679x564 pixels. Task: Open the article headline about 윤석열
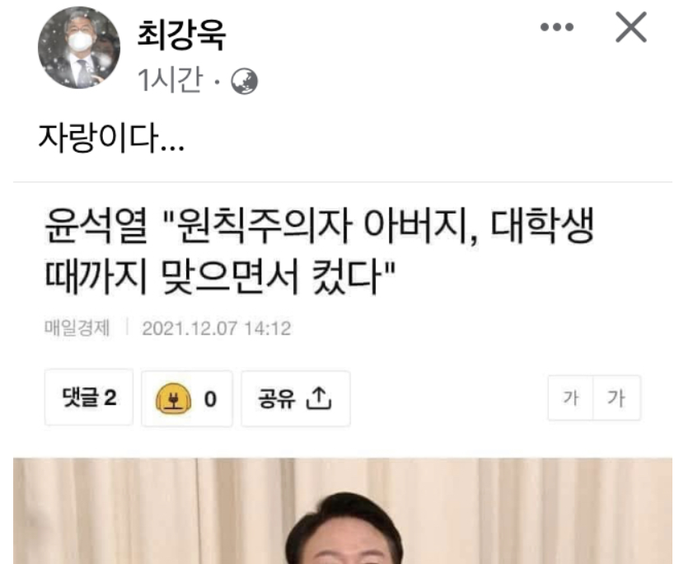click(319, 251)
